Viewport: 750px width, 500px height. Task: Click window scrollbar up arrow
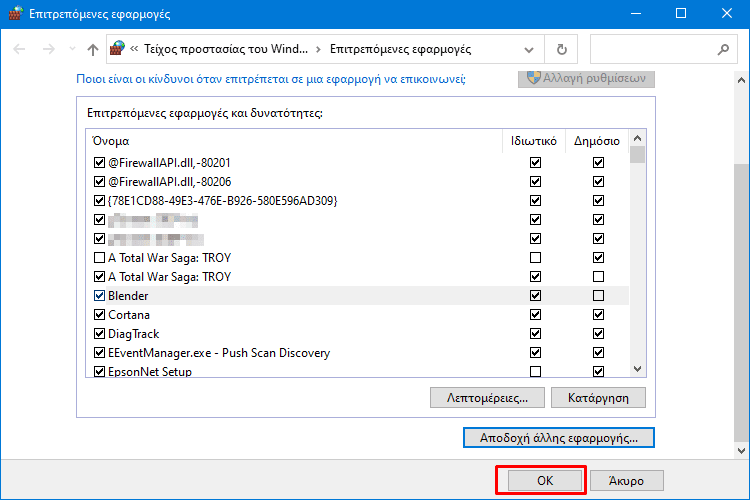(x=741, y=80)
